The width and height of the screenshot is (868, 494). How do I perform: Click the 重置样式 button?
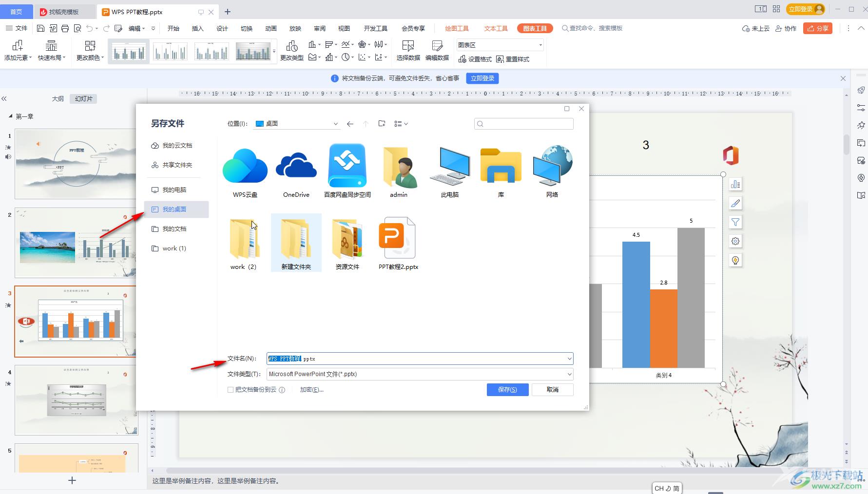(x=513, y=59)
